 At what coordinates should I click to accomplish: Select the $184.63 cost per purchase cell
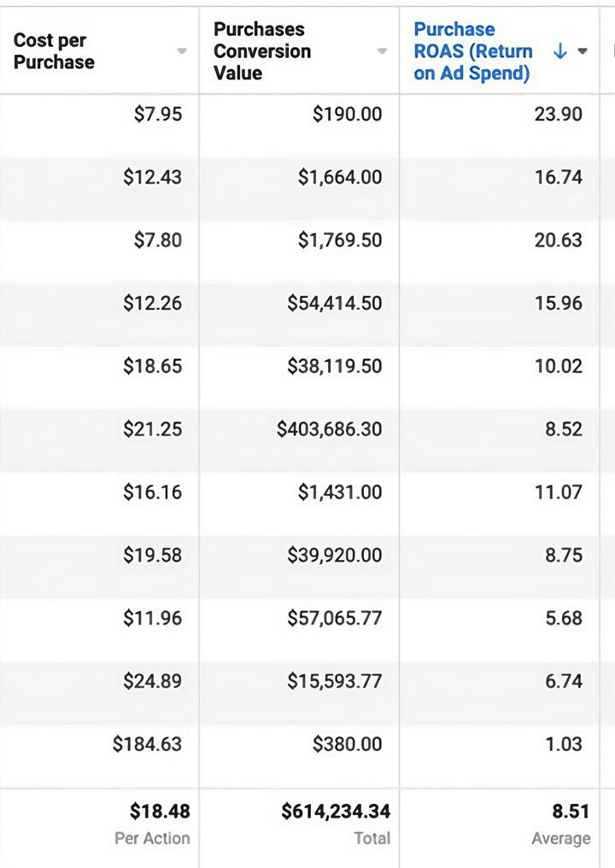148,744
